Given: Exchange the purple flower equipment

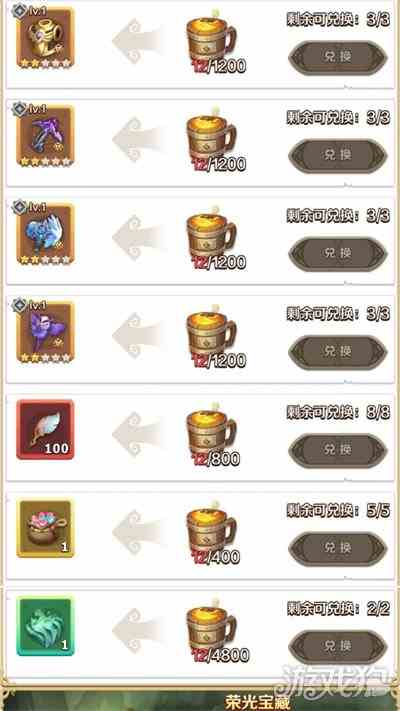Looking at the screenshot, I should click(x=338, y=352).
